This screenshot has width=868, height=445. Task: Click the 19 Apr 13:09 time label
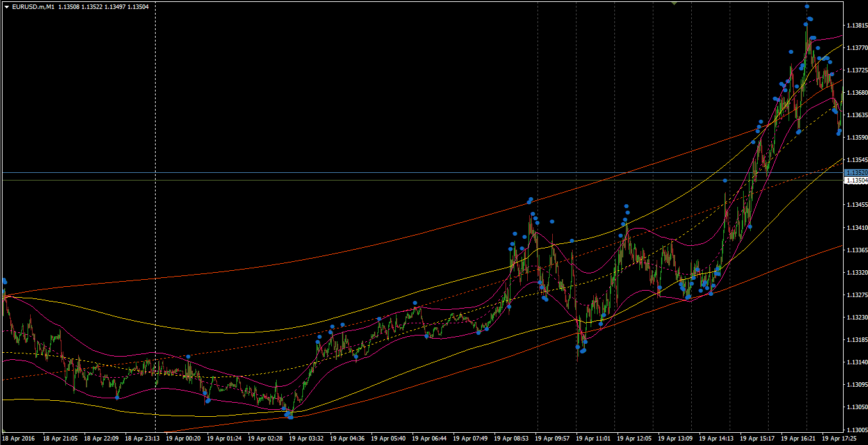point(676,439)
